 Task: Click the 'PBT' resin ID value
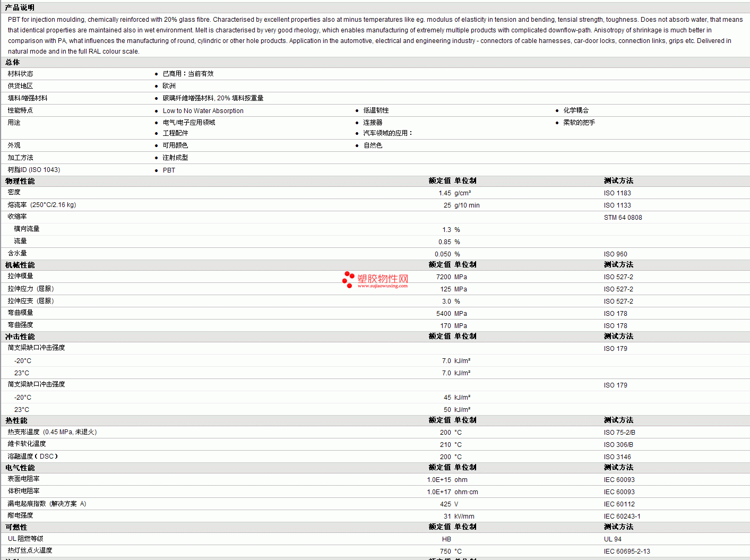pos(169,170)
